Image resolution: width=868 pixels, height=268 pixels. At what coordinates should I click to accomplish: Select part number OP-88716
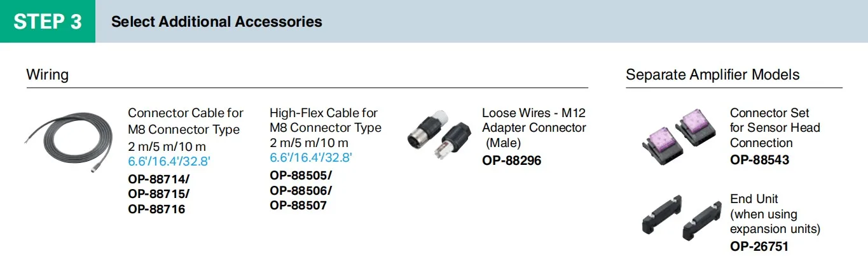156,209
